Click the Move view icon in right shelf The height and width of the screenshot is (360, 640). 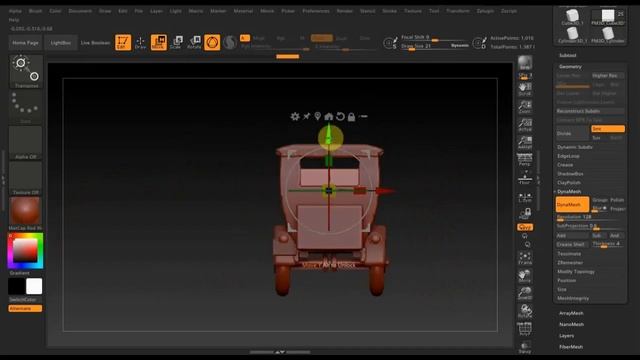[x=525, y=276]
